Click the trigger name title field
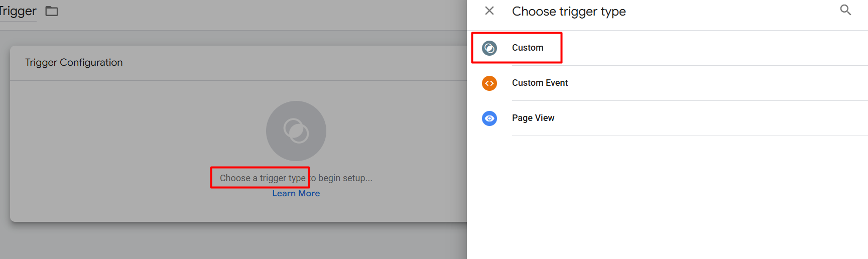The height and width of the screenshot is (259, 868). [x=18, y=11]
